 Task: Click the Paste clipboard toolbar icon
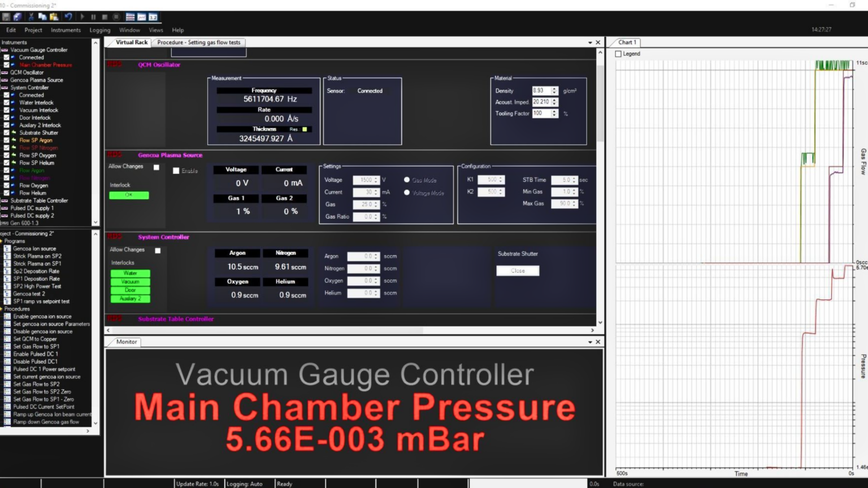(54, 17)
